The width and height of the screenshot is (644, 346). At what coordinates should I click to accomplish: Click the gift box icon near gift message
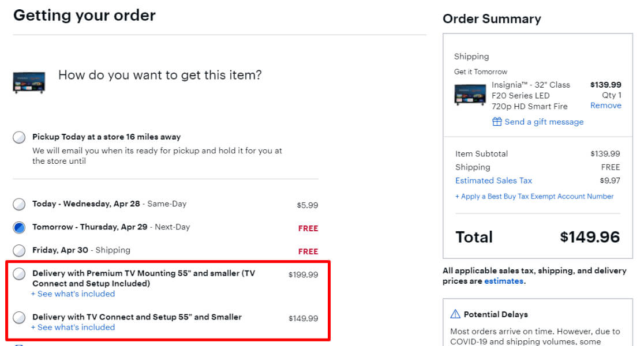(x=497, y=122)
